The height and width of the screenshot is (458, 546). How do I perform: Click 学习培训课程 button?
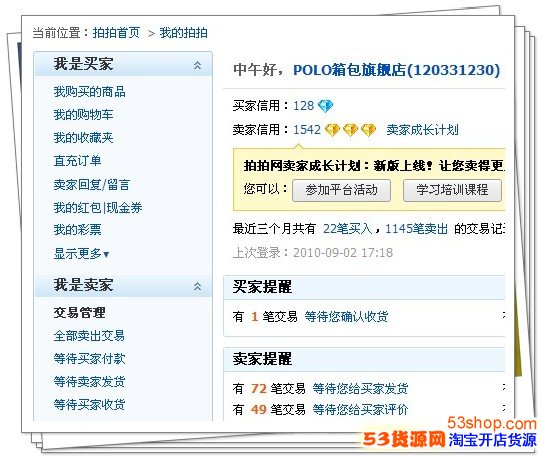point(452,190)
